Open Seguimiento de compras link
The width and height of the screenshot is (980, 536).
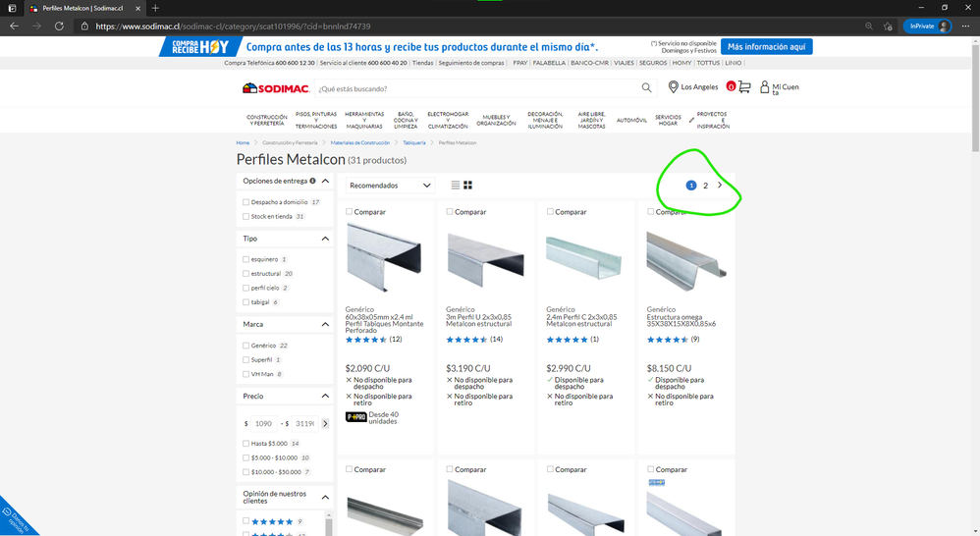pyautogui.click(x=471, y=63)
